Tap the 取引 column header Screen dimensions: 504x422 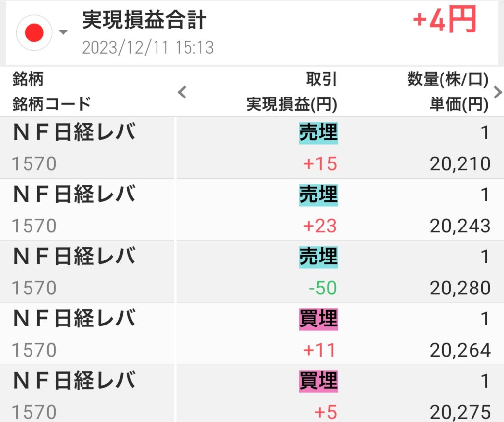pos(321,79)
